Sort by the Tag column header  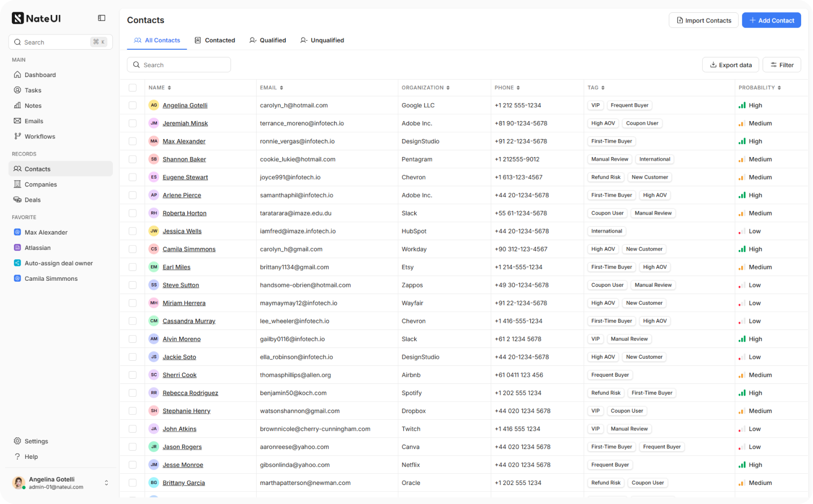tap(596, 88)
